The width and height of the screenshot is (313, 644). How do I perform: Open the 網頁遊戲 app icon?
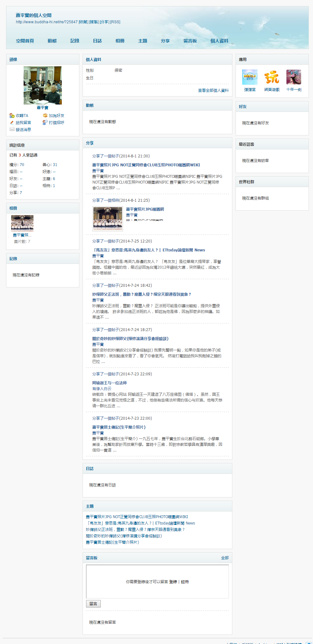coord(272,77)
